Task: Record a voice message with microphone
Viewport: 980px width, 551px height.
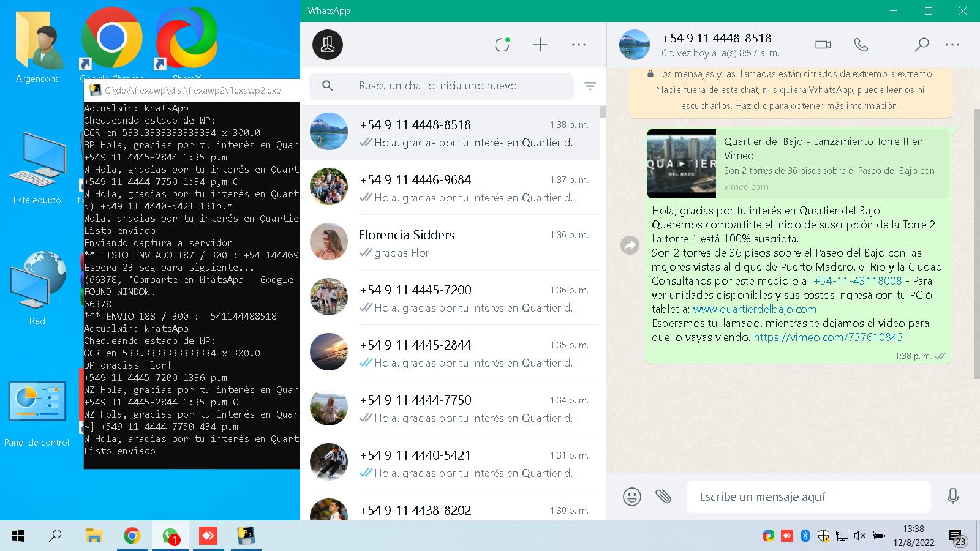Action: pos(952,497)
